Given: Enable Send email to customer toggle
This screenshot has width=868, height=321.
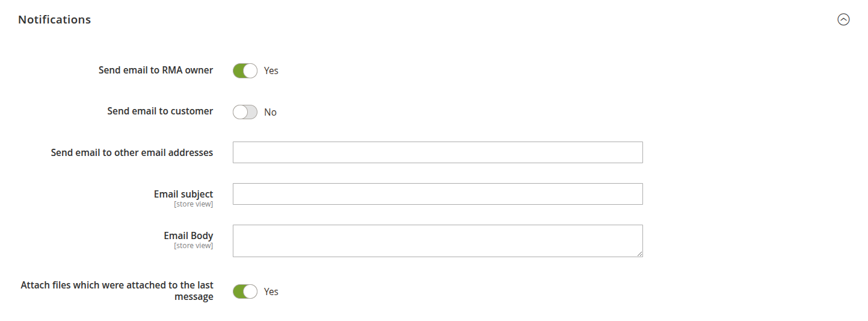Looking at the screenshot, I should pyautogui.click(x=245, y=112).
